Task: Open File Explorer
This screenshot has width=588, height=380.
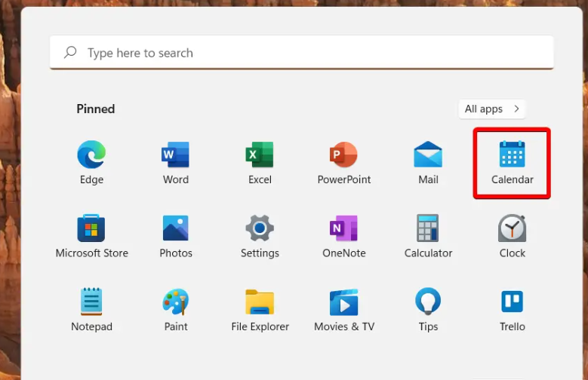Action: tap(260, 302)
